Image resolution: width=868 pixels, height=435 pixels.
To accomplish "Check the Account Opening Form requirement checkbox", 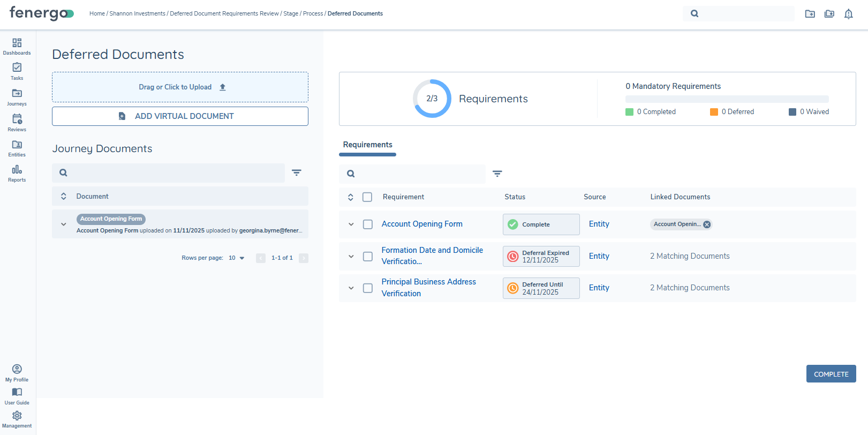I will [x=368, y=224].
